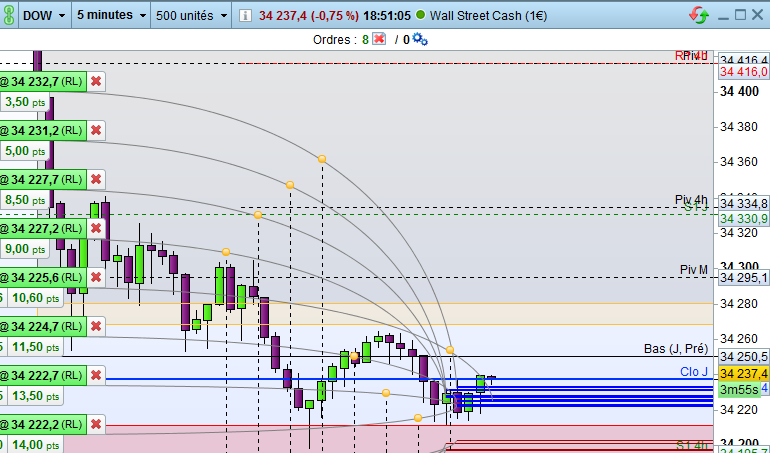Open the DOW instrument dropdown
The width and height of the screenshot is (770, 453).
[x=44, y=16]
